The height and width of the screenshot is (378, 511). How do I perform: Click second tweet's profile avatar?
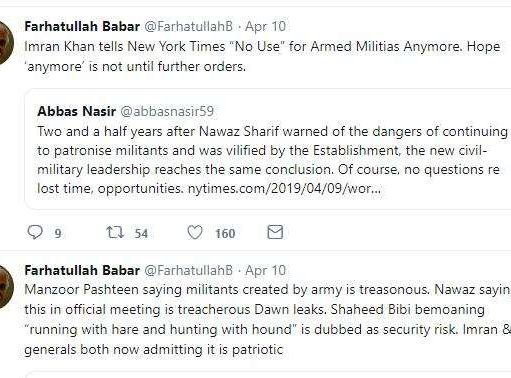(7, 286)
